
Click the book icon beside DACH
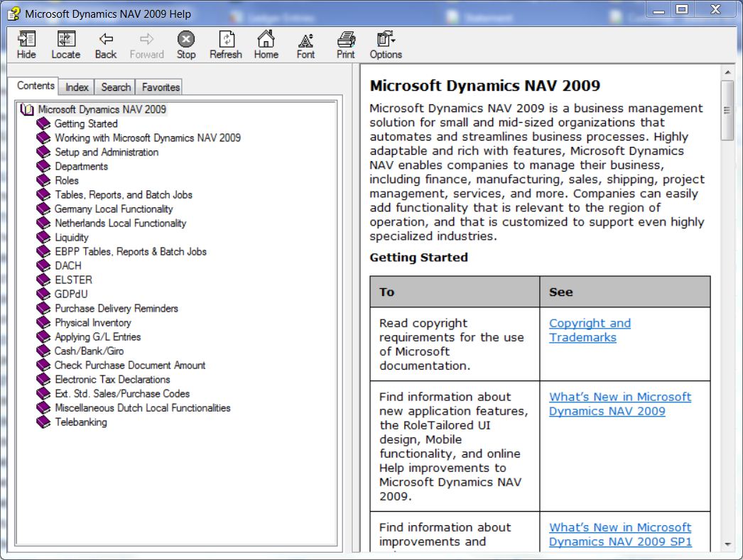click(43, 266)
